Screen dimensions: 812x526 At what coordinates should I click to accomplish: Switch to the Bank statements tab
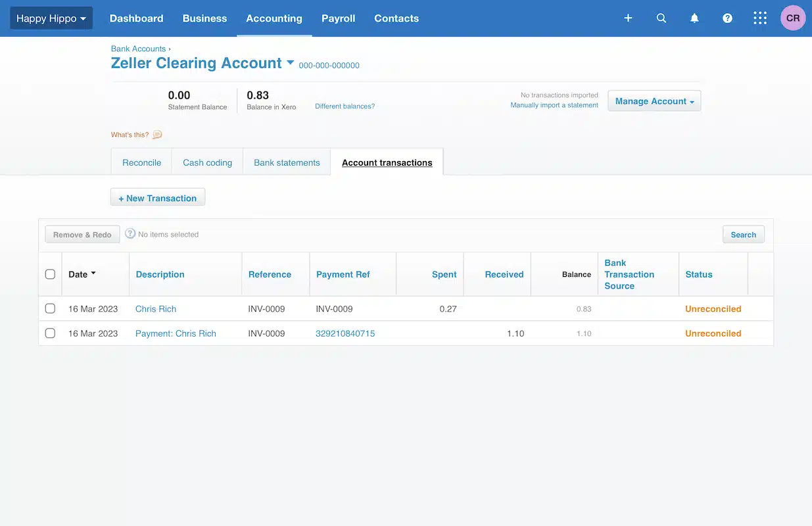pyautogui.click(x=287, y=162)
